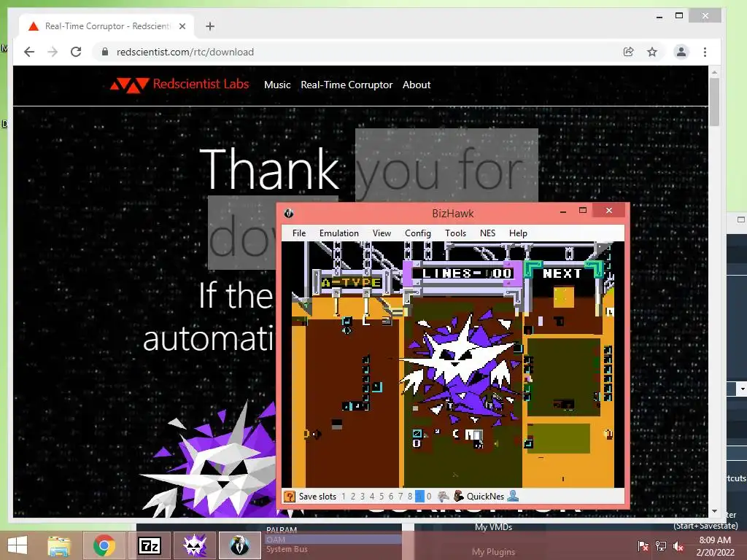Viewport: 747px width, 560px height.
Task: Select save slot 8 in BizHawk
Action: (410, 496)
